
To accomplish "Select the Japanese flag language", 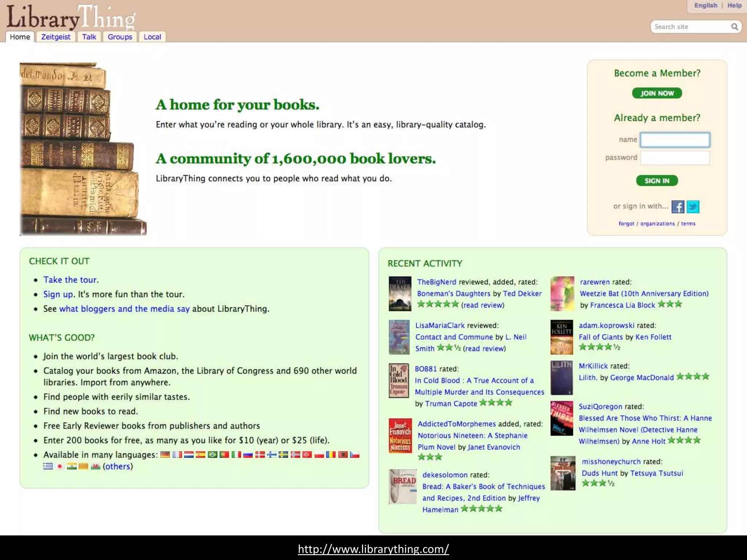I will pyautogui.click(x=60, y=466).
